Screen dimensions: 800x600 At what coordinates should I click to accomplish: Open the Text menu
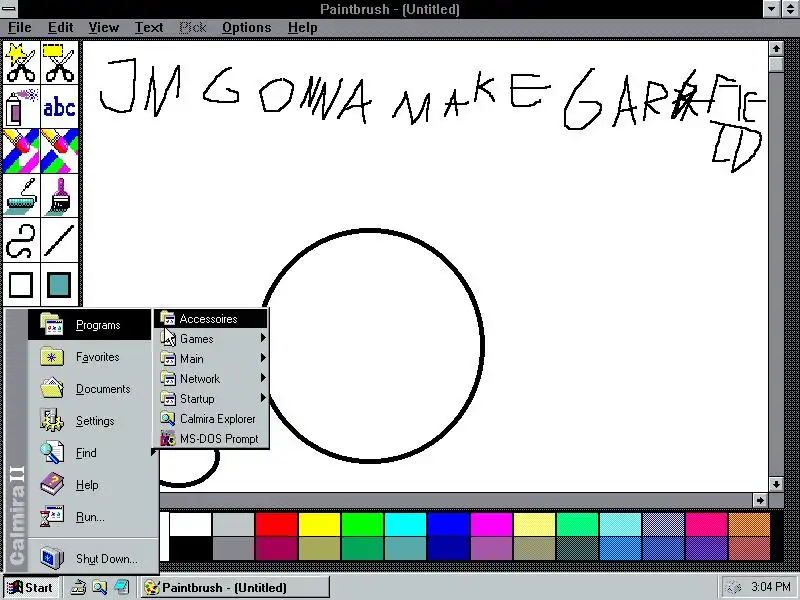[149, 28]
